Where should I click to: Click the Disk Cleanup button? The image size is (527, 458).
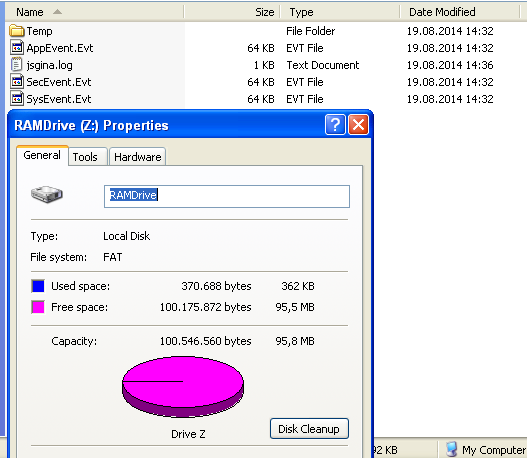tap(309, 429)
